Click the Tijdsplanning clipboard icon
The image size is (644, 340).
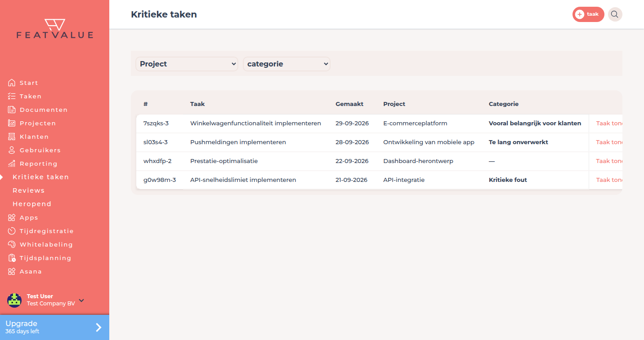12,258
